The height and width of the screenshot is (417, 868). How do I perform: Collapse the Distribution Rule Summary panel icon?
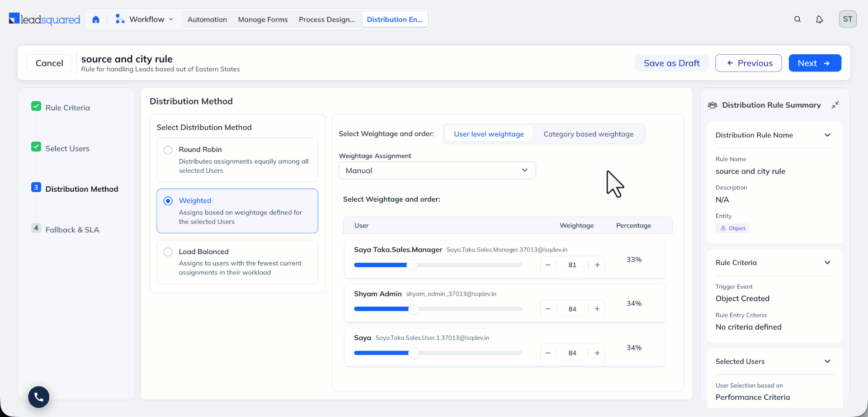835,105
